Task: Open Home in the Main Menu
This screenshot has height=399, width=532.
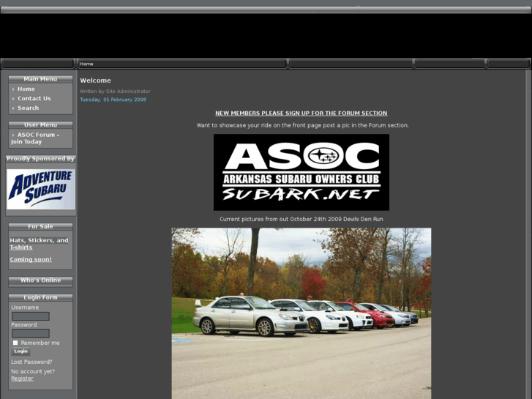Action: pyautogui.click(x=26, y=89)
